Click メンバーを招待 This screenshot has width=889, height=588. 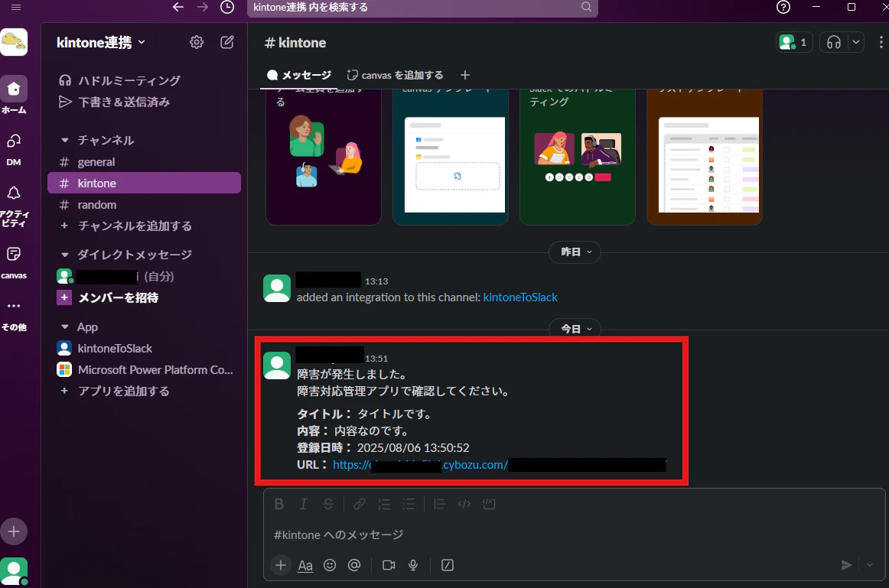pyautogui.click(x=144, y=298)
